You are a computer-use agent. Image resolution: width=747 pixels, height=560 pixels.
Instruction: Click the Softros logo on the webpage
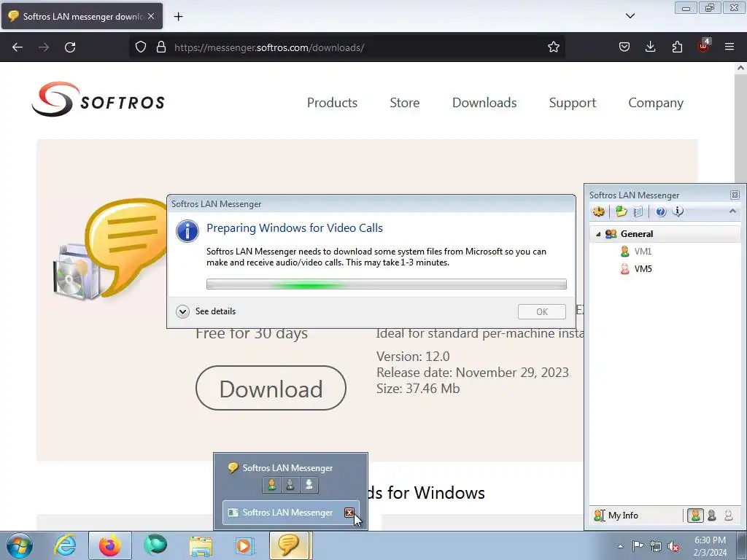coord(98,99)
